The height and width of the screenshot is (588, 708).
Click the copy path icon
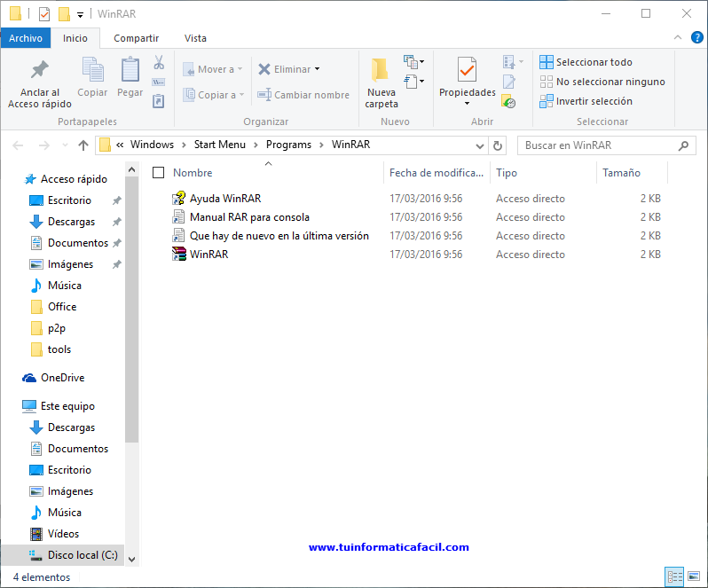pos(159,82)
